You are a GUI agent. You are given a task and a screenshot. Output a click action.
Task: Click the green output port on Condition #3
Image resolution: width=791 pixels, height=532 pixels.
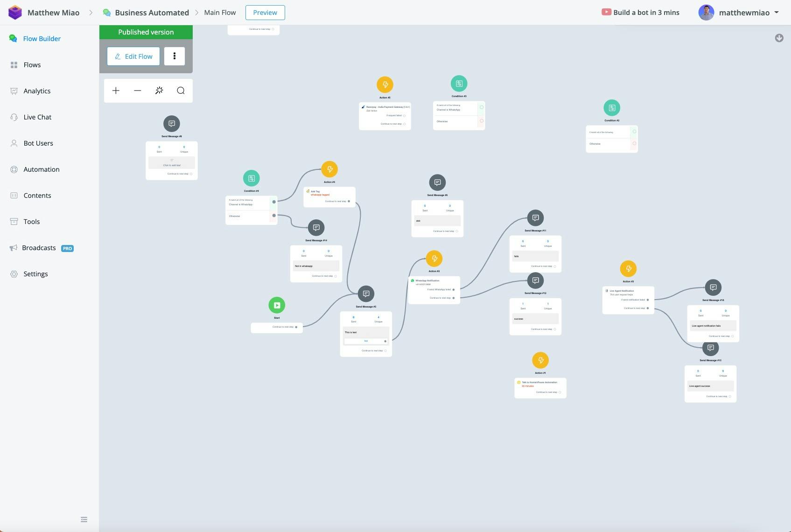click(482, 107)
